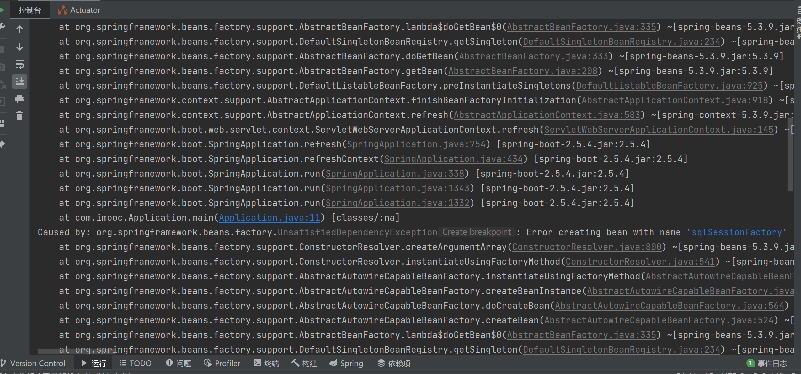Open the 终端 terminal tool window

267,363
